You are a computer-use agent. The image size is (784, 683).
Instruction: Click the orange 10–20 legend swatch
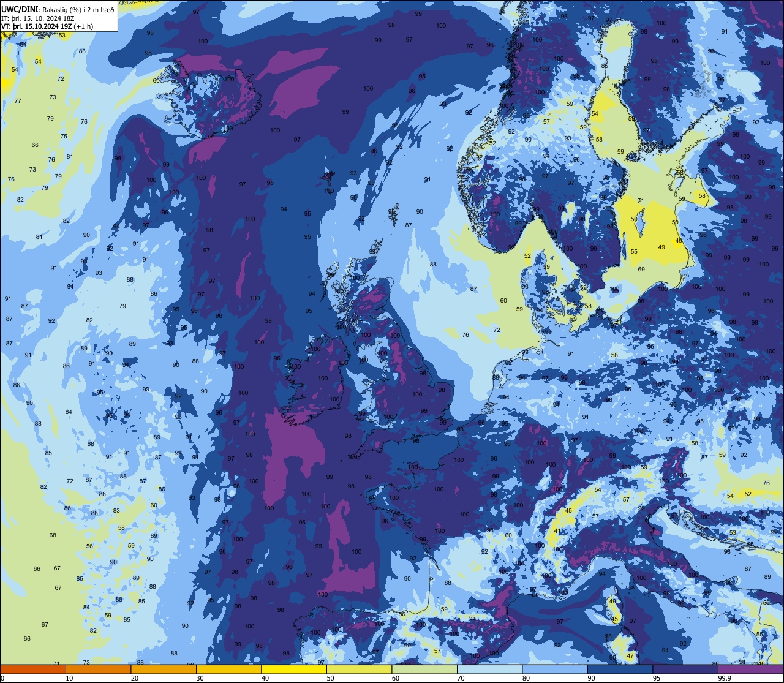click(x=98, y=670)
